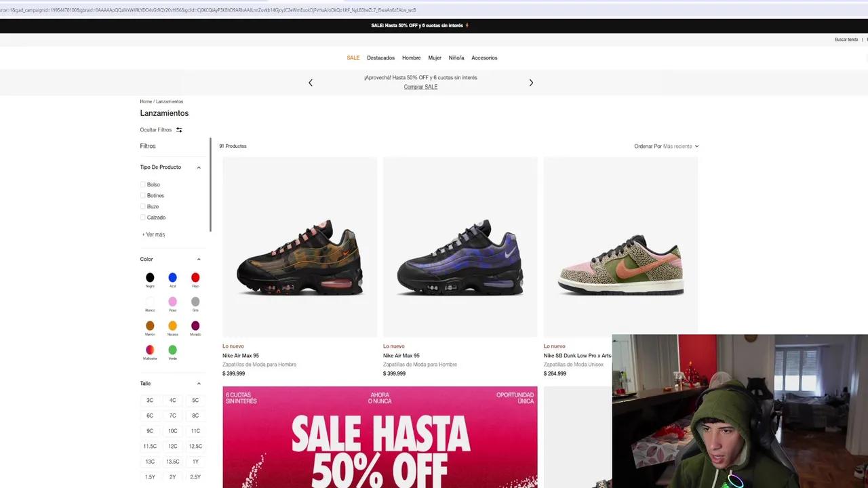Open the Mujer menu
This screenshot has width=868, height=488.
[x=435, y=58]
